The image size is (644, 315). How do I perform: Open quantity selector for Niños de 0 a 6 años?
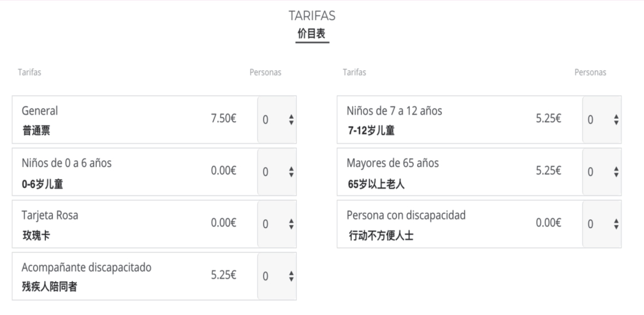point(277,172)
